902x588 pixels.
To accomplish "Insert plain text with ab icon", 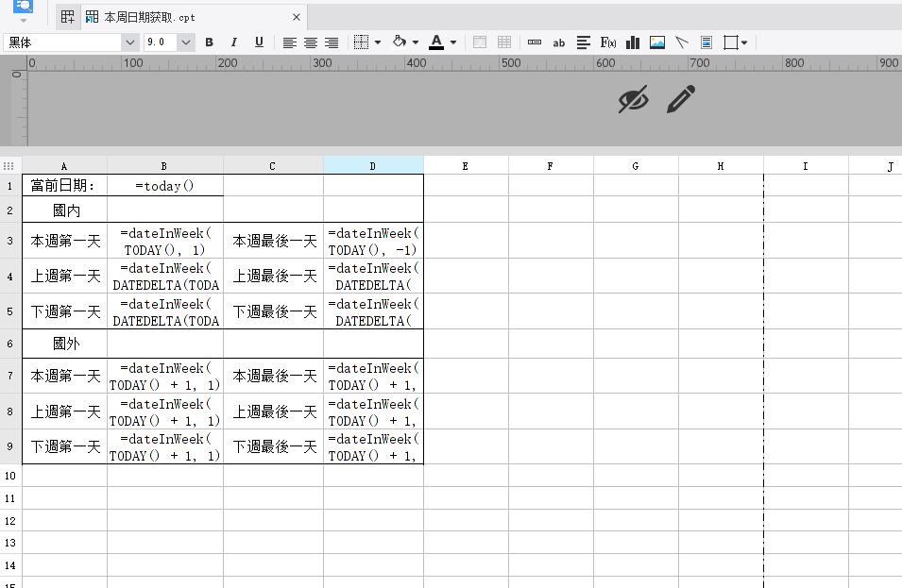I will [558, 43].
